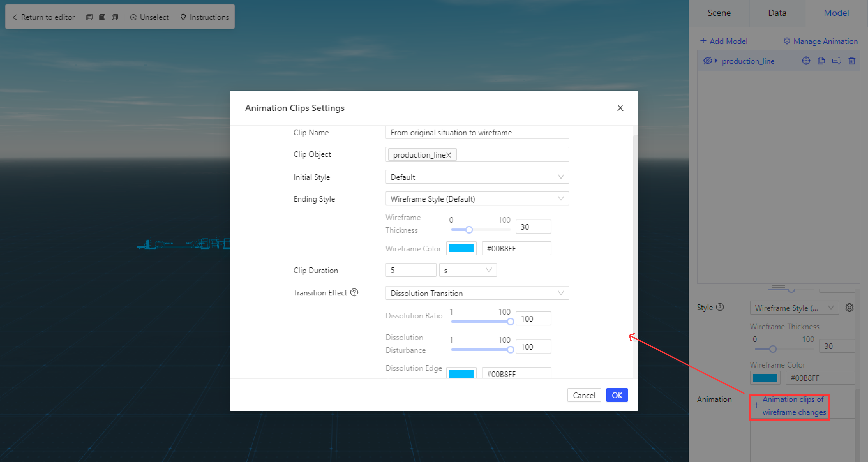This screenshot has height=462, width=868.
Task: Delete the production_line model
Action: pos(852,61)
